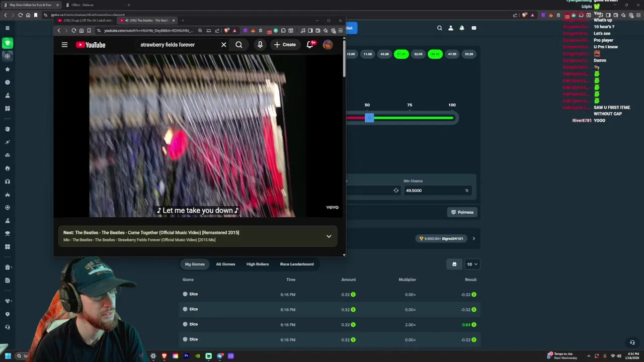This screenshot has width=644, height=362.
Task: Toggle the ghost mode icon beside rows dropdown
Action: 454,264
